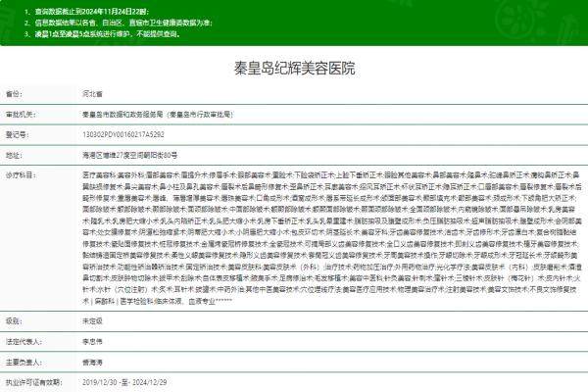
Task: Select the 诊疗科目 row label
Action: tap(20, 172)
